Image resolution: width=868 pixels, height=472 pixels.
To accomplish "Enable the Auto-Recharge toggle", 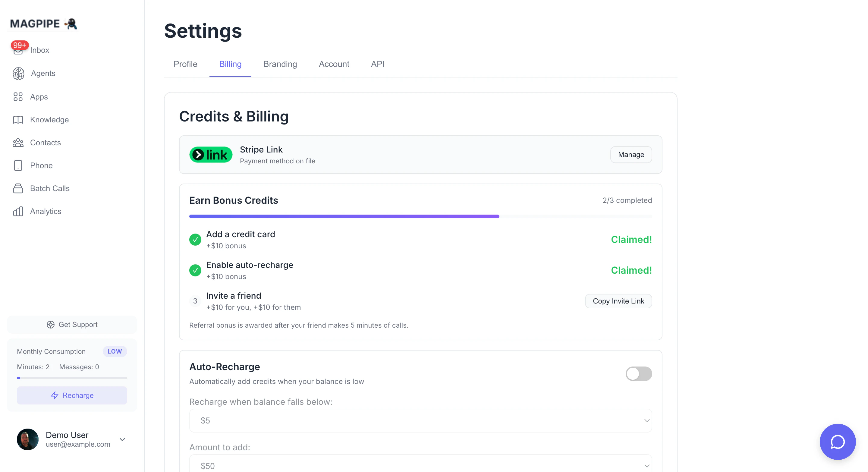I will [x=639, y=374].
